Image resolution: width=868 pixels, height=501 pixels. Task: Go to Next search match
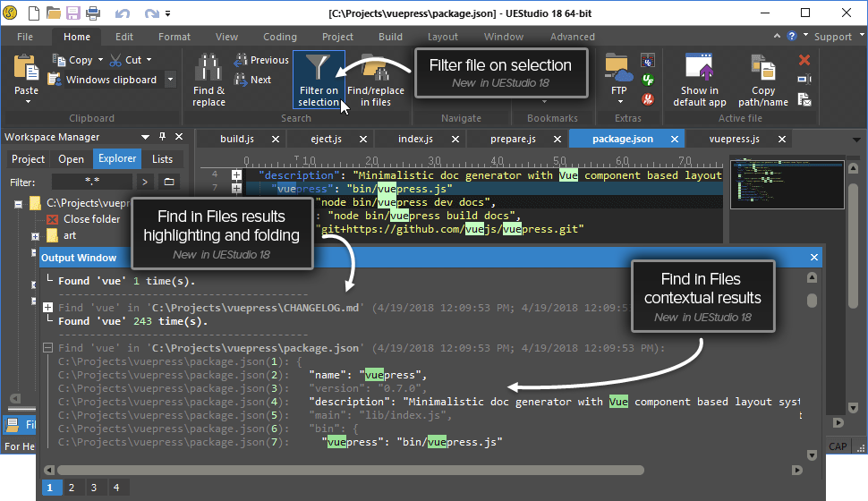(252, 80)
